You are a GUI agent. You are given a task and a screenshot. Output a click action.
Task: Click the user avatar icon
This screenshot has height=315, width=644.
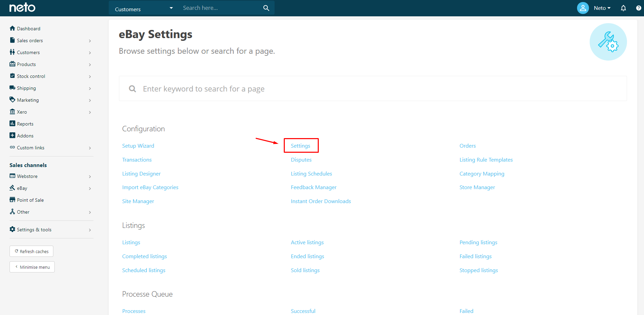point(583,8)
